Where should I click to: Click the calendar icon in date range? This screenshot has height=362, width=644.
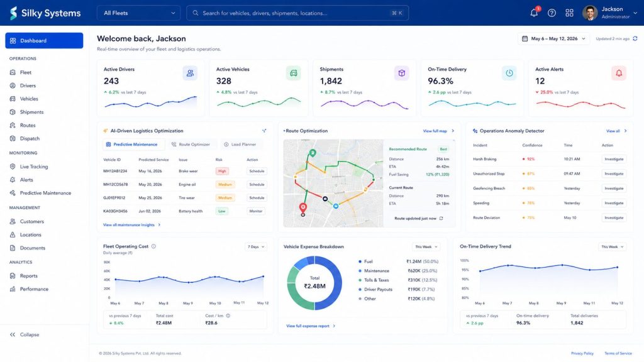click(525, 38)
